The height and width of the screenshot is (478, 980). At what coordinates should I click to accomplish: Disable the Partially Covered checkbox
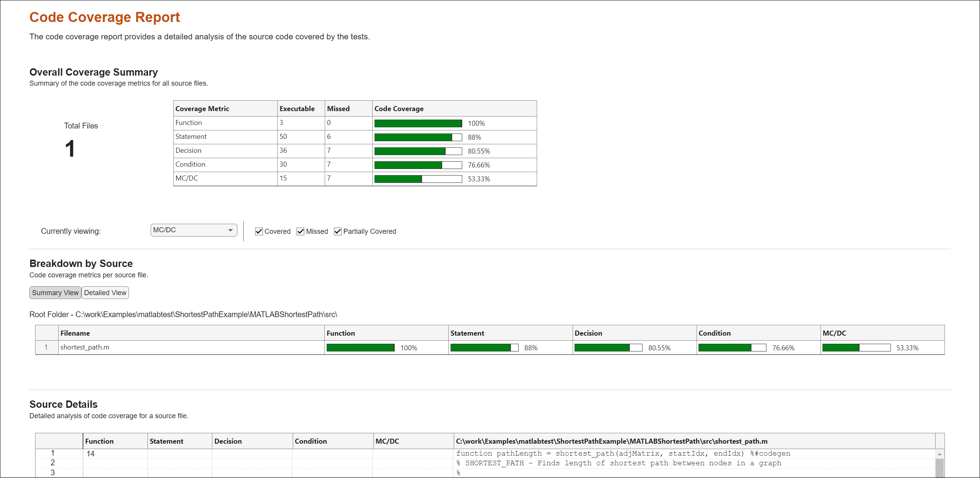[338, 231]
